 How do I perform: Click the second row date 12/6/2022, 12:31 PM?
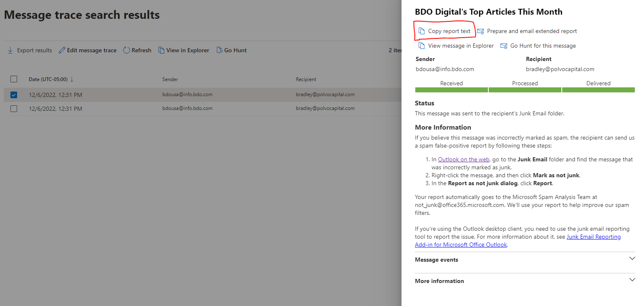coord(56,109)
